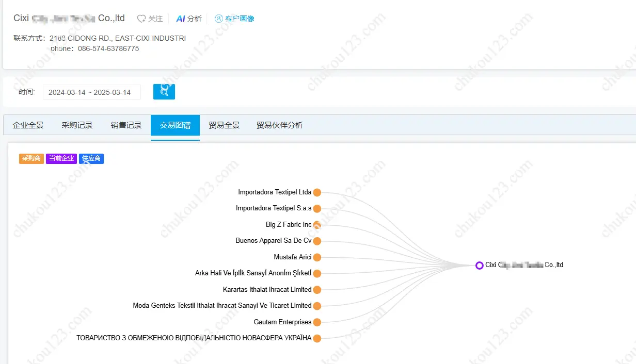The height and width of the screenshot is (364, 636).
Task: Click orange node for Importadora Textipel Ltda
Action: [317, 192]
